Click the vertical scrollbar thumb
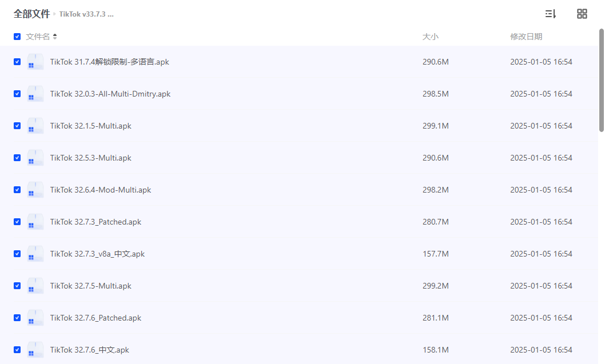Image resolution: width=605 pixels, height=364 pixels. pyautogui.click(x=601, y=80)
